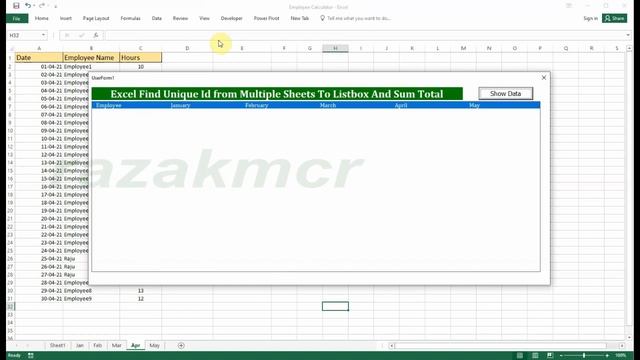This screenshot has width=640, height=360.
Task: Click the Select All corner triangle
Action: 11,49
